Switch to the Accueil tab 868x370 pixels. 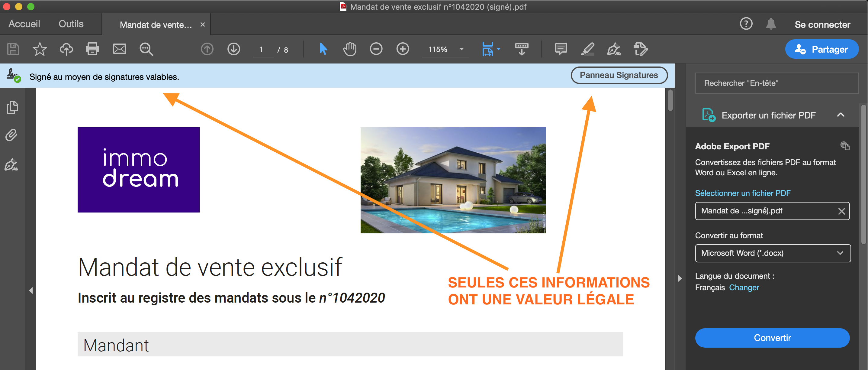point(24,24)
